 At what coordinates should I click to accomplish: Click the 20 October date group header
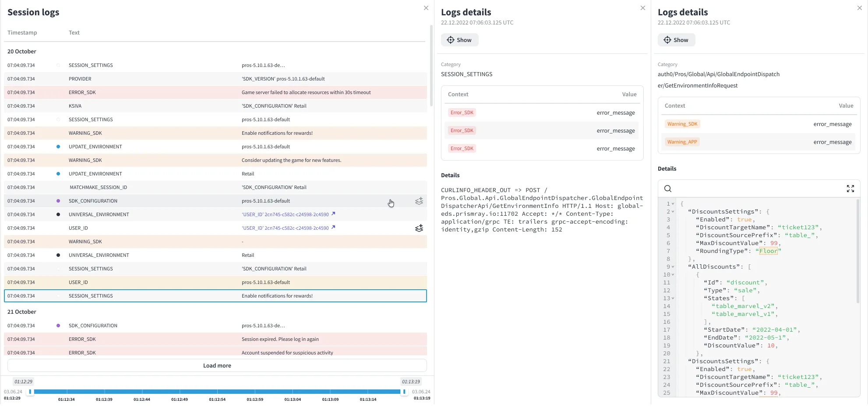tap(22, 52)
